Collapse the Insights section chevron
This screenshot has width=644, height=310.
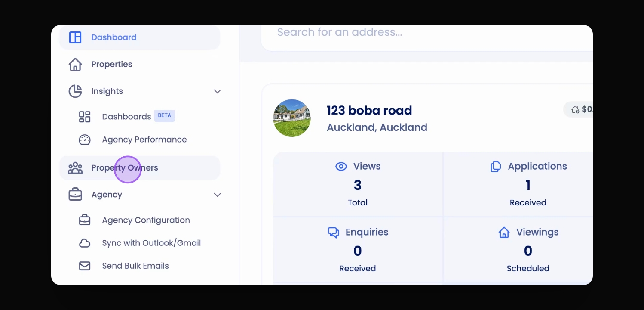coord(218,91)
